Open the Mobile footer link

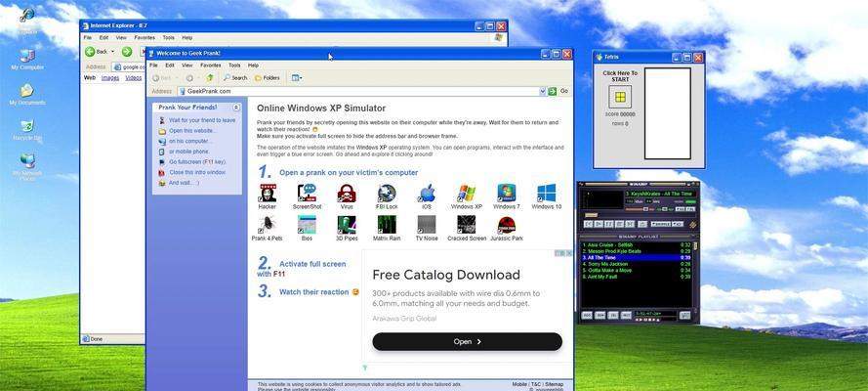pyautogui.click(x=519, y=384)
